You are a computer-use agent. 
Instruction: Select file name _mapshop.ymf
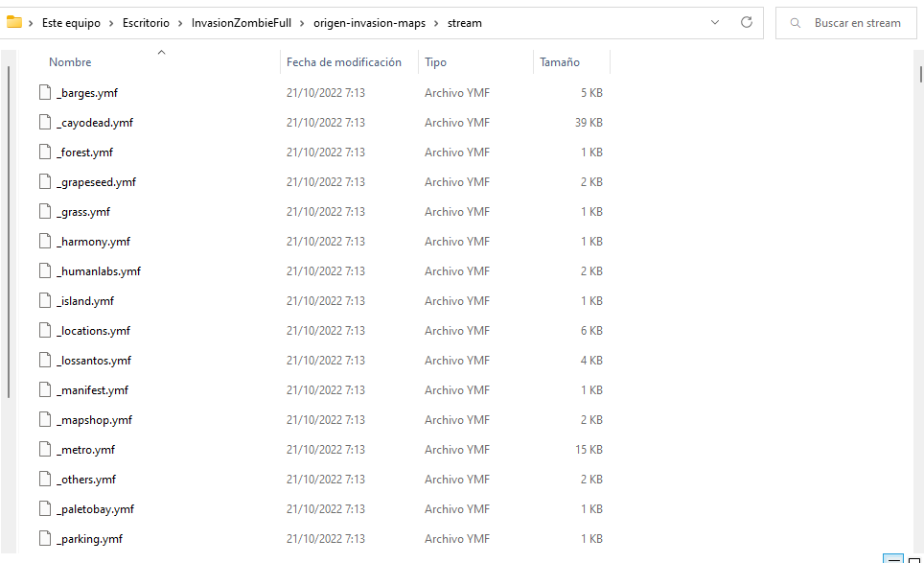tap(94, 419)
